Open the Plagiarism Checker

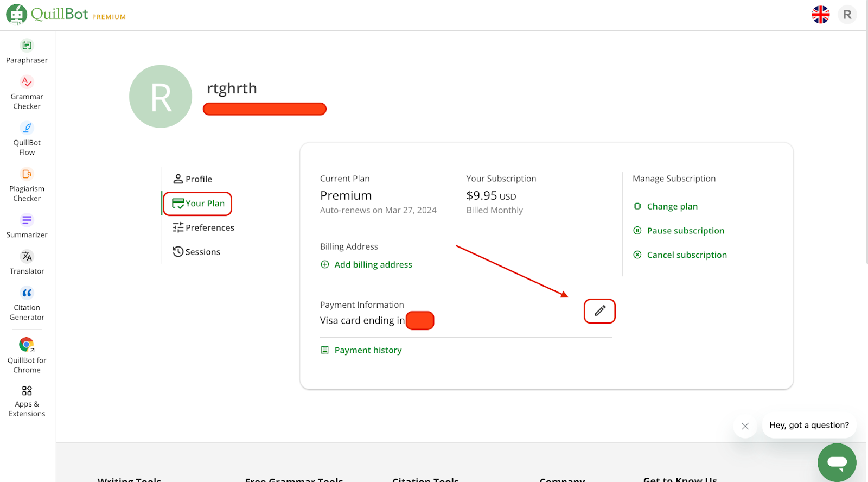[x=27, y=185]
